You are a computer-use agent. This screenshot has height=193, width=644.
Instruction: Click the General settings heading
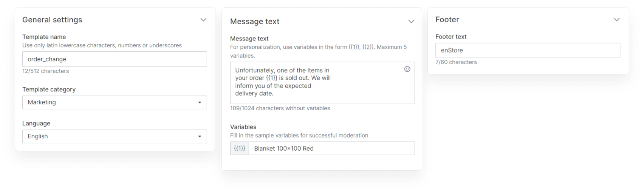(52, 20)
